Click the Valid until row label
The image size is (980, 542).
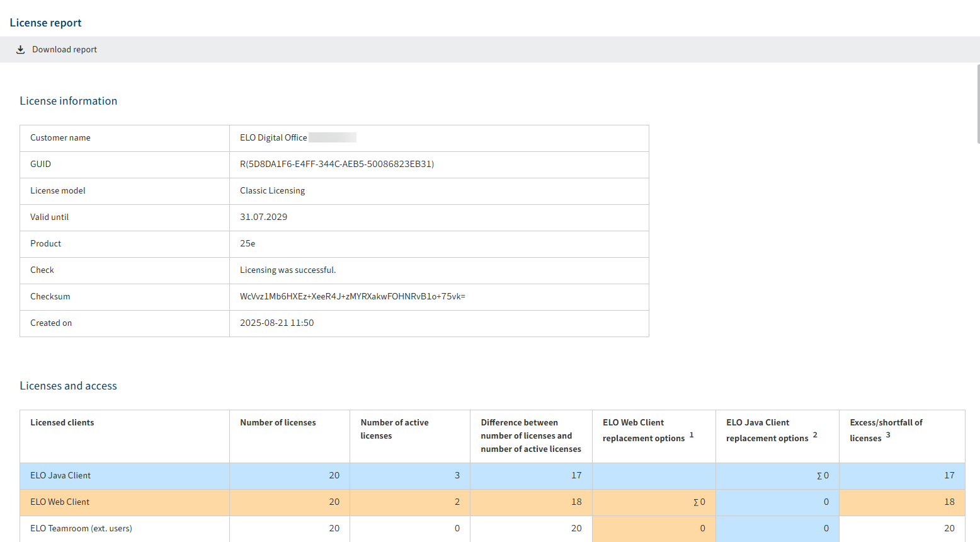(49, 217)
